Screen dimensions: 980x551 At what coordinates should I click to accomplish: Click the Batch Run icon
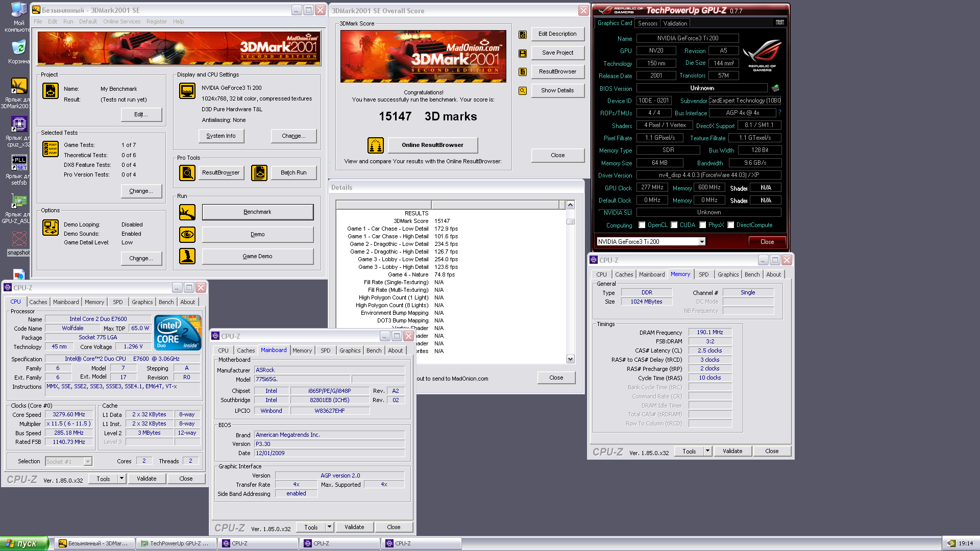[259, 173]
